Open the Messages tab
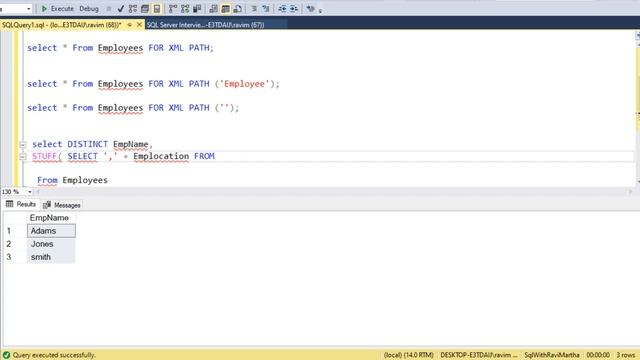The image size is (640, 360). [x=62, y=205]
